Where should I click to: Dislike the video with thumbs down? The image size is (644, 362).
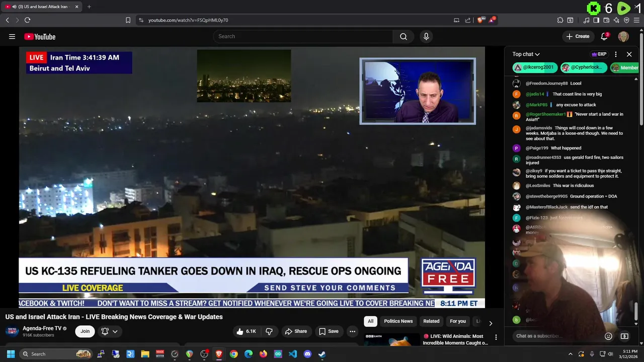tap(269, 331)
